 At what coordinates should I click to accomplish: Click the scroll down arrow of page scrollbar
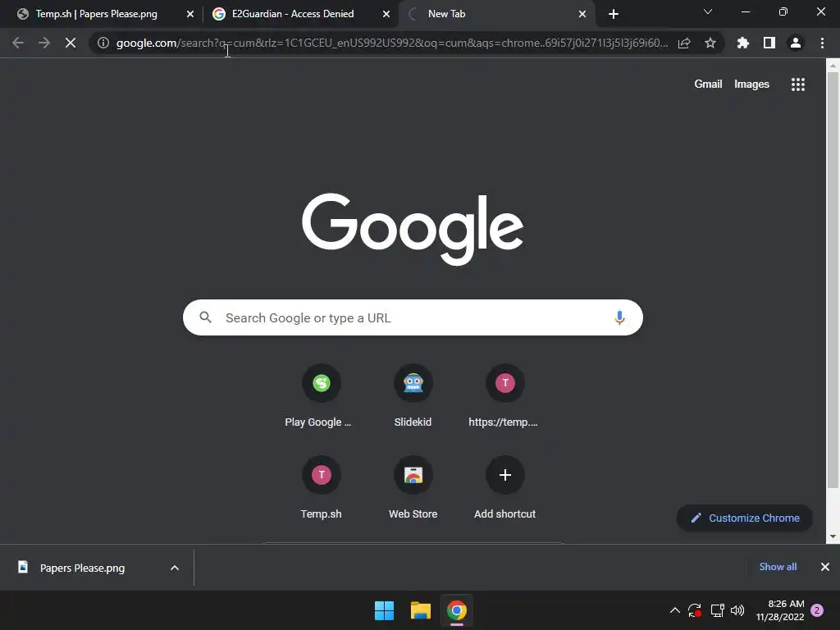(833, 536)
